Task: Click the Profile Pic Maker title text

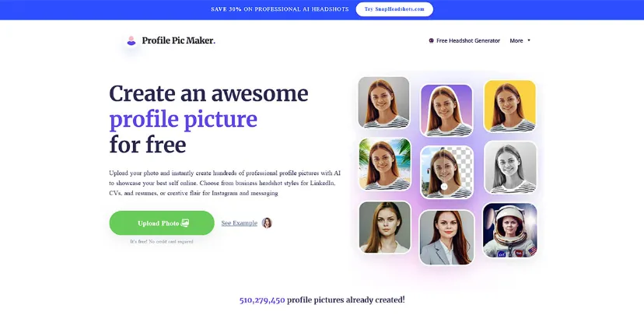Action: click(179, 40)
